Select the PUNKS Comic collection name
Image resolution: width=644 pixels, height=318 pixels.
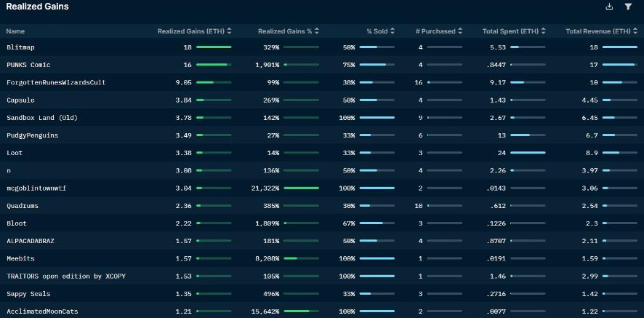click(28, 65)
